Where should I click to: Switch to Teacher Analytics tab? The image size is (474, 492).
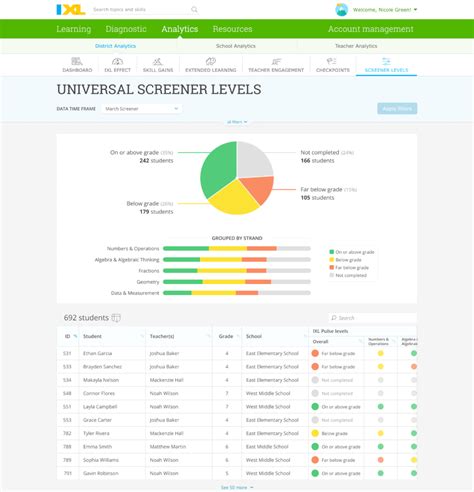pos(356,46)
